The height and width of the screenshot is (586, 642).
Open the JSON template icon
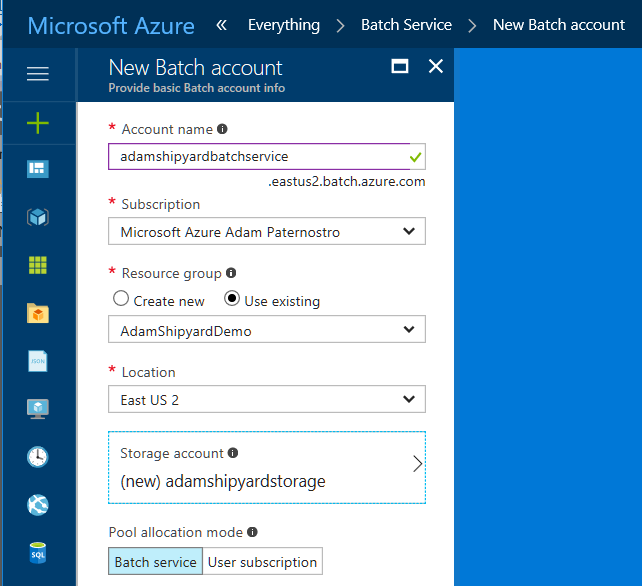pyautogui.click(x=38, y=361)
